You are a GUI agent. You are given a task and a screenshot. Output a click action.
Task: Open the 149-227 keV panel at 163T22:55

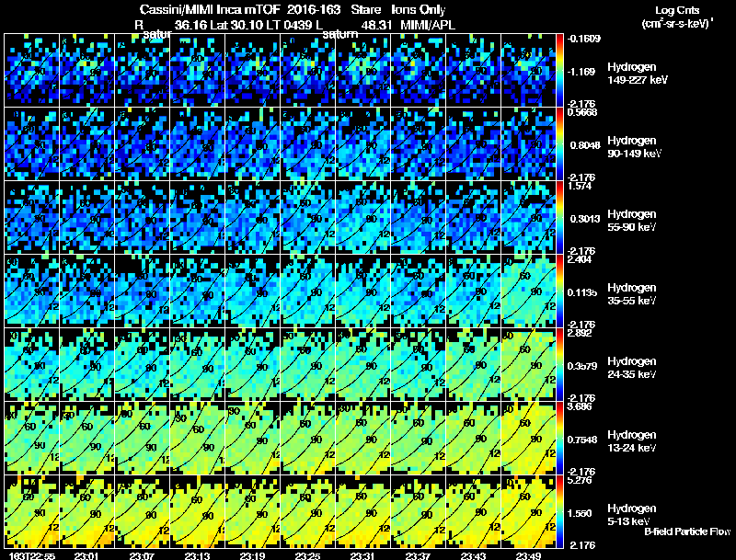coord(31,71)
